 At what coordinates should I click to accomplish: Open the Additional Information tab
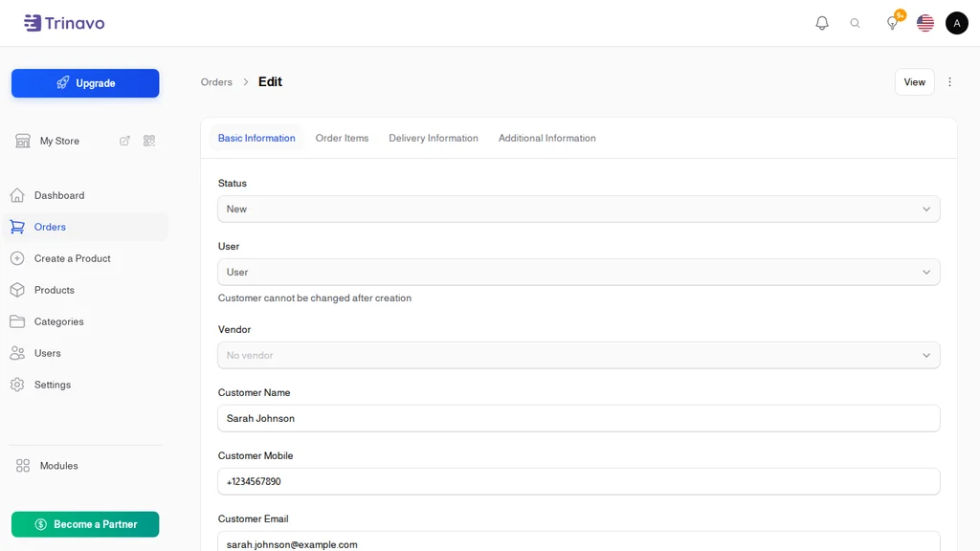coord(546,138)
